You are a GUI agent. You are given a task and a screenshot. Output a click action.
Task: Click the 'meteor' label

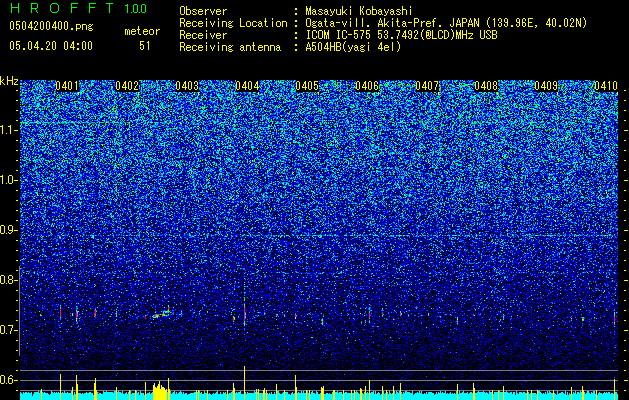pos(142,31)
